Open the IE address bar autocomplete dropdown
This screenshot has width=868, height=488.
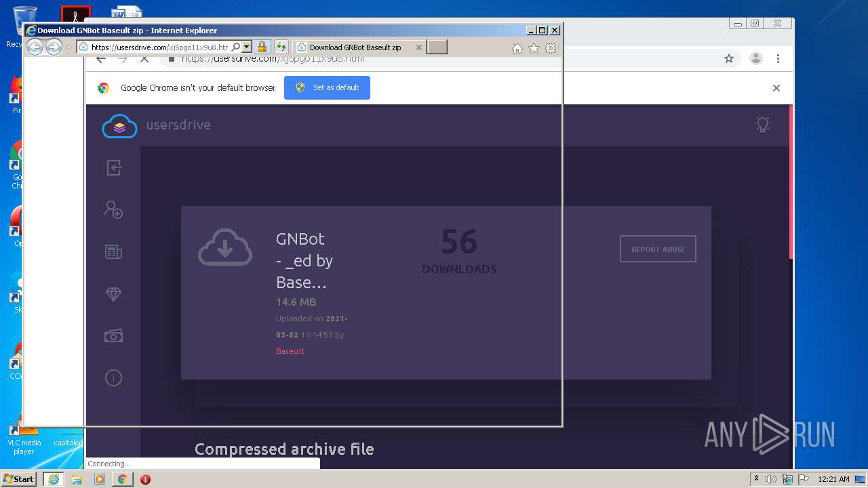point(247,47)
